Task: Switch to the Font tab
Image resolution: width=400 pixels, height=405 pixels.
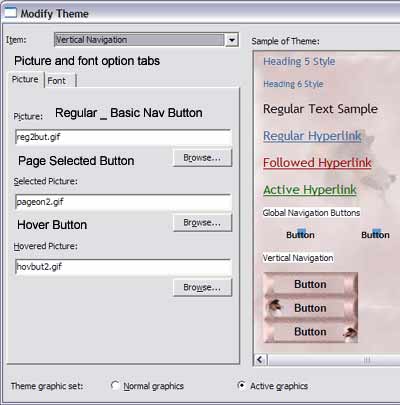Action: [57, 81]
